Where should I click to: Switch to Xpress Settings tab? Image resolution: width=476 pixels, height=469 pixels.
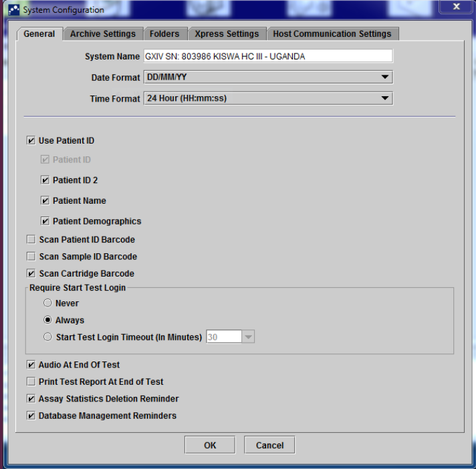click(x=227, y=33)
